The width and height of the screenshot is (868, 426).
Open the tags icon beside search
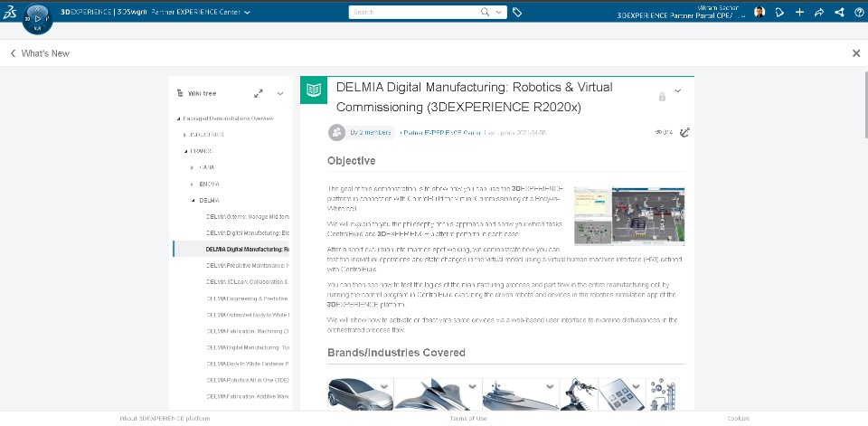click(517, 12)
